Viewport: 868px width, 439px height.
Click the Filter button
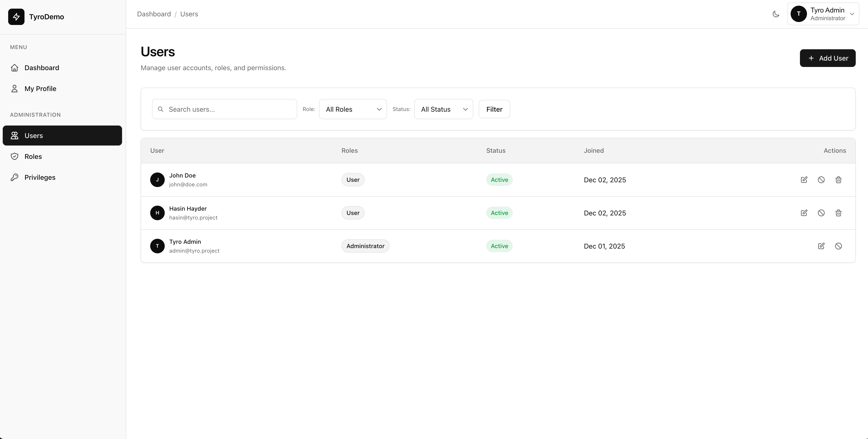[x=494, y=109]
